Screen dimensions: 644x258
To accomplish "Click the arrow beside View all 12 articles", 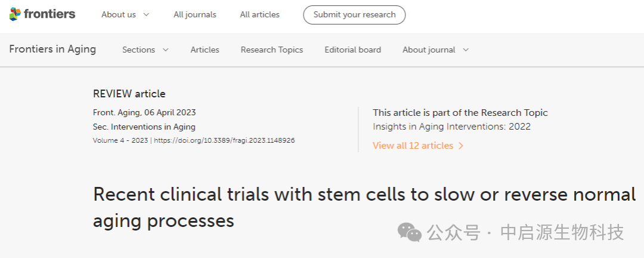I will tap(461, 146).
